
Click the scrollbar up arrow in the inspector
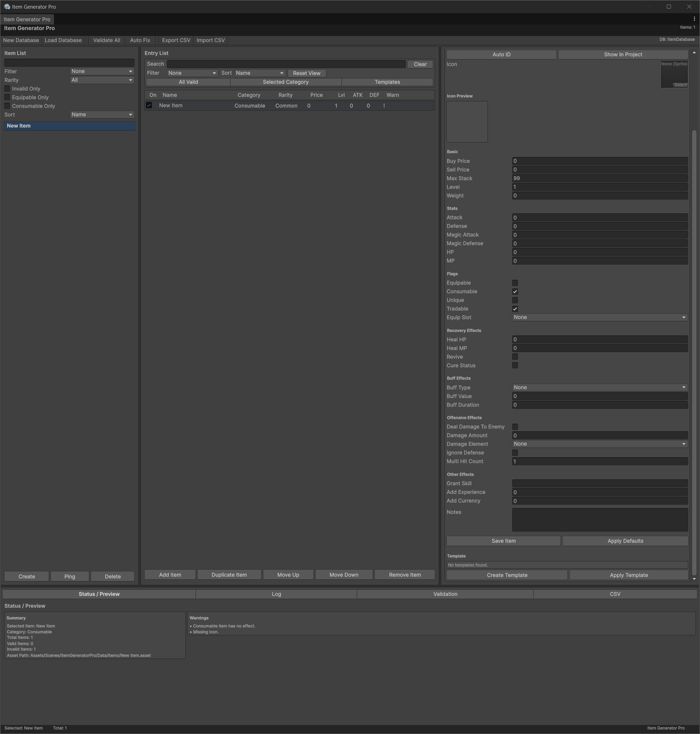pyautogui.click(x=694, y=53)
